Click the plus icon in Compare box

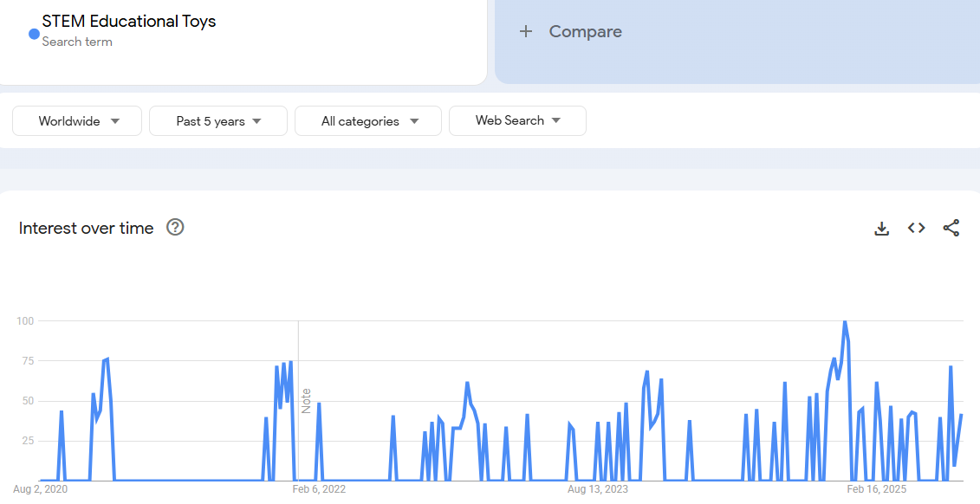[x=525, y=32]
